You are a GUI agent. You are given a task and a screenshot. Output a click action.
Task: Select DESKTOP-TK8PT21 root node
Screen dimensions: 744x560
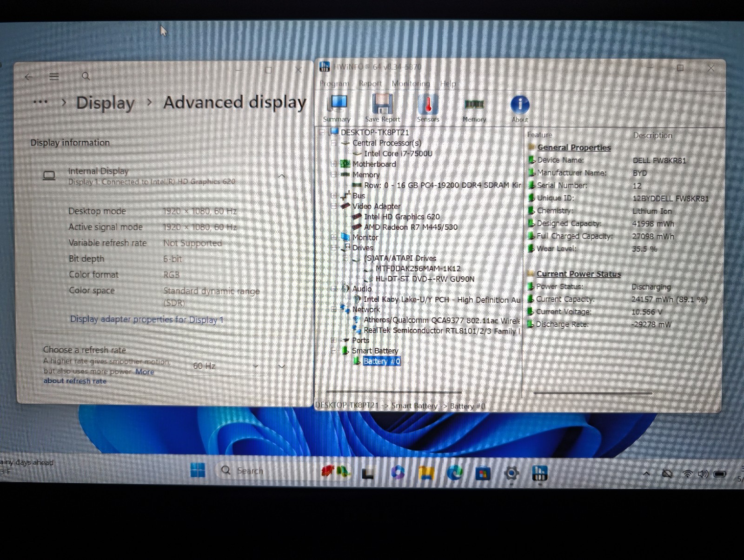[x=375, y=133]
